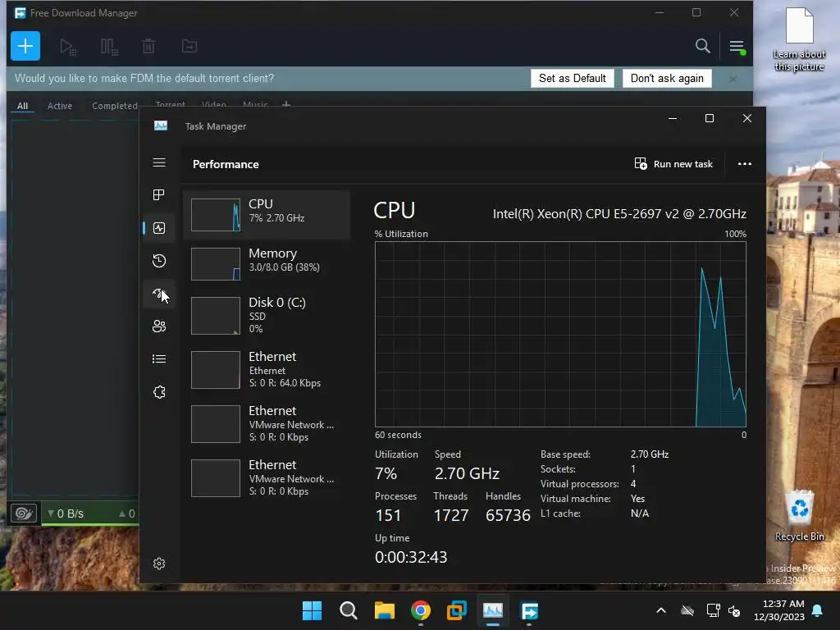Open File Explorer from the taskbar
This screenshot has height=630, width=840.
pos(384,610)
